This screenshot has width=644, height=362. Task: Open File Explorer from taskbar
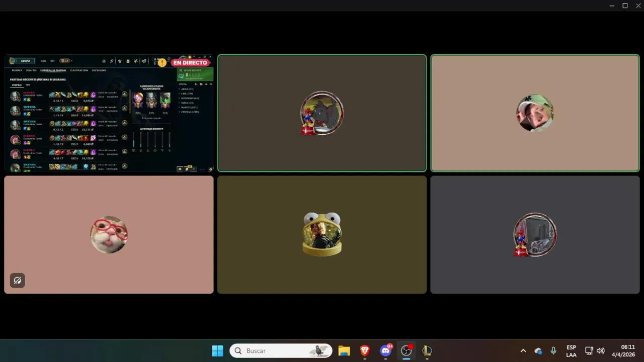point(344,350)
